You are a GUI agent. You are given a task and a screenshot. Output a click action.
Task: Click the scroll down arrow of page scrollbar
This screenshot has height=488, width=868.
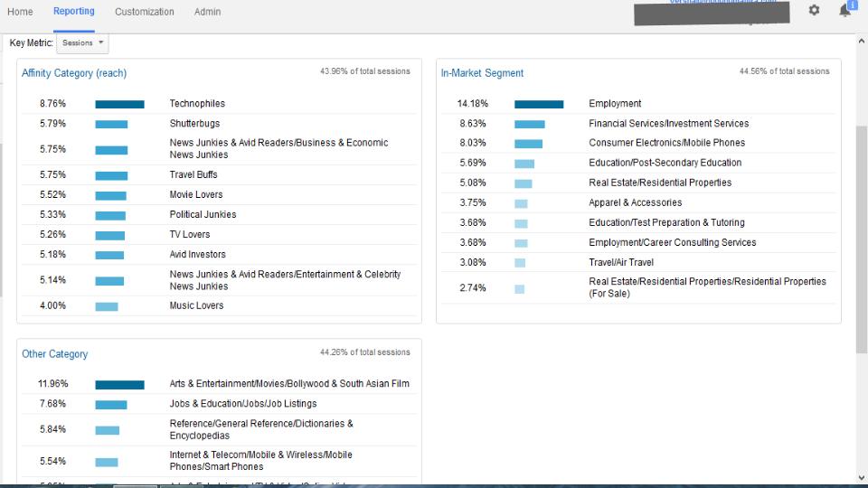tap(862, 477)
